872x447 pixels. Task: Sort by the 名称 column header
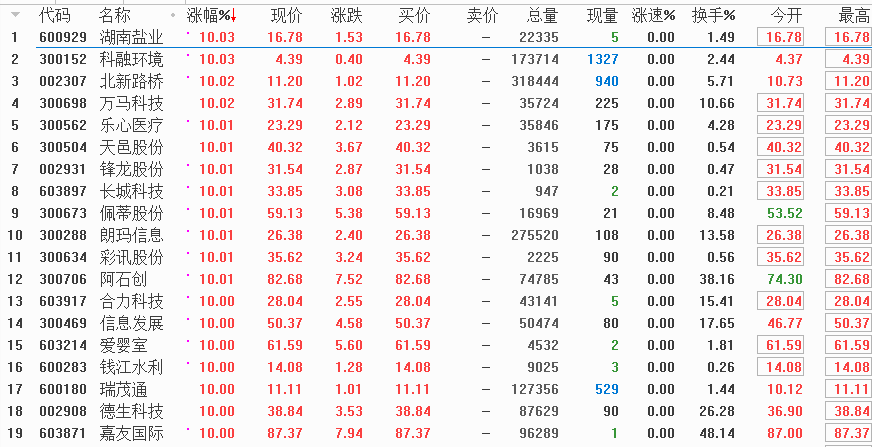point(115,16)
